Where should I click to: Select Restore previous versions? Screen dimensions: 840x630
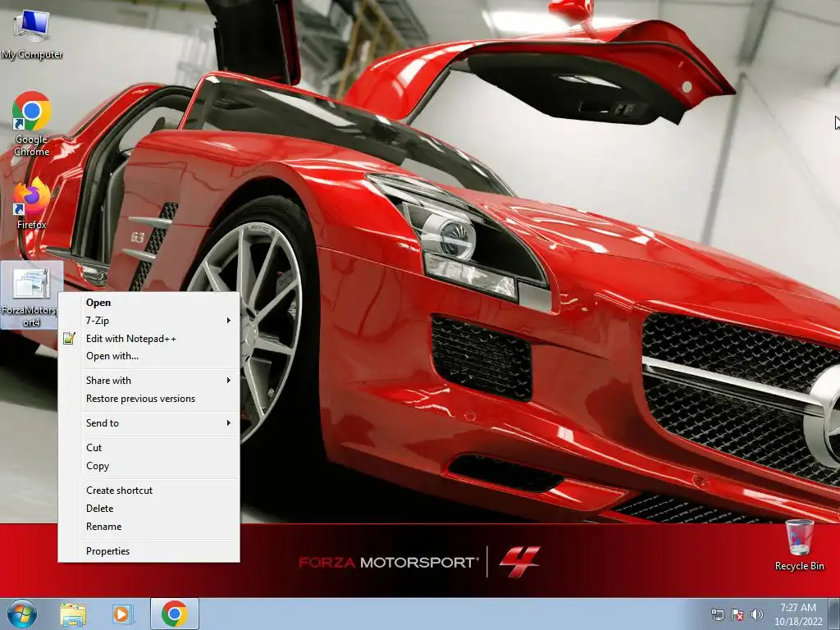click(x=149, y=399)
